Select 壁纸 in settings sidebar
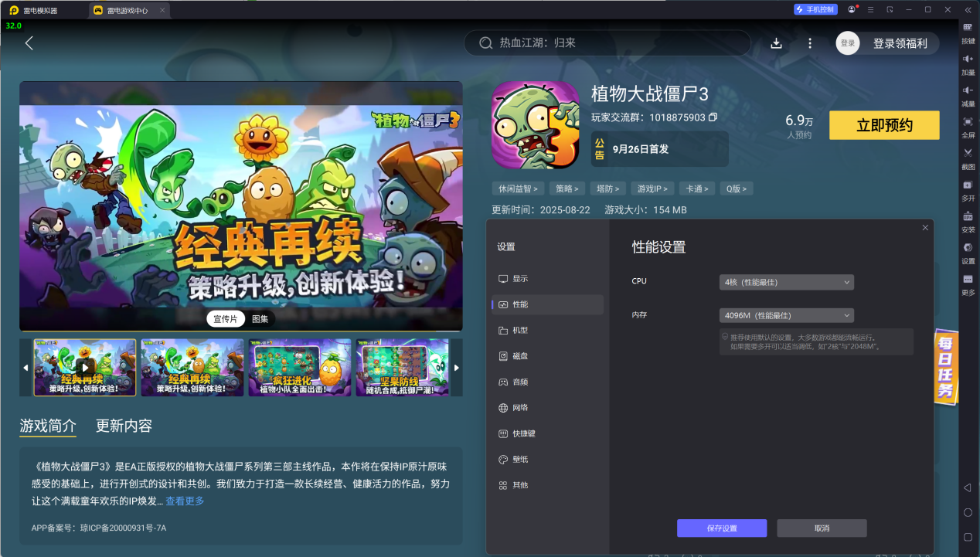This screenshot has height=557, width=980. coord(547,459)
